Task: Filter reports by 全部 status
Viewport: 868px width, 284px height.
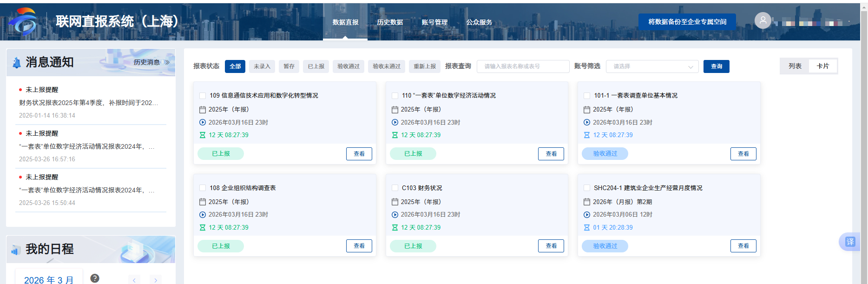Action: point(235,66)
